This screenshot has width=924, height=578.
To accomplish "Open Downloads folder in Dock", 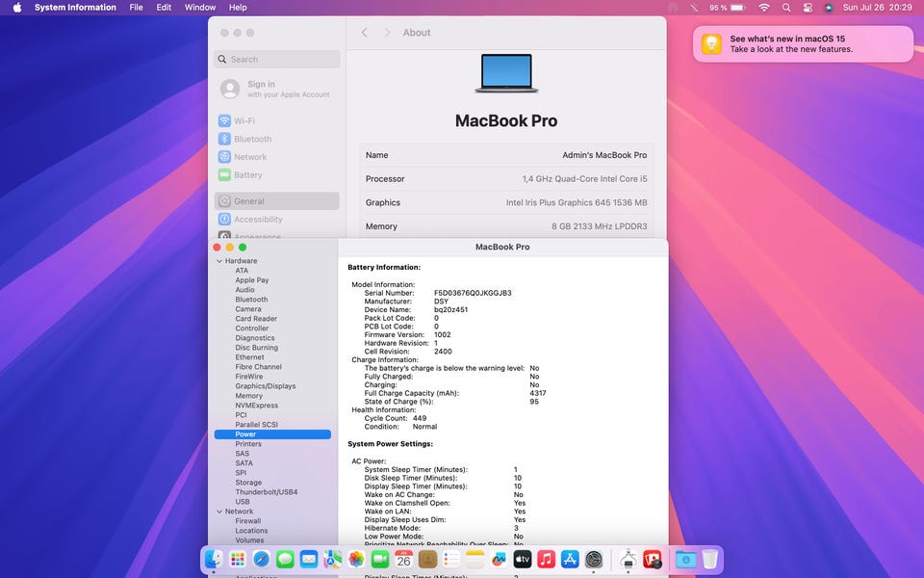I will (686, 559).
